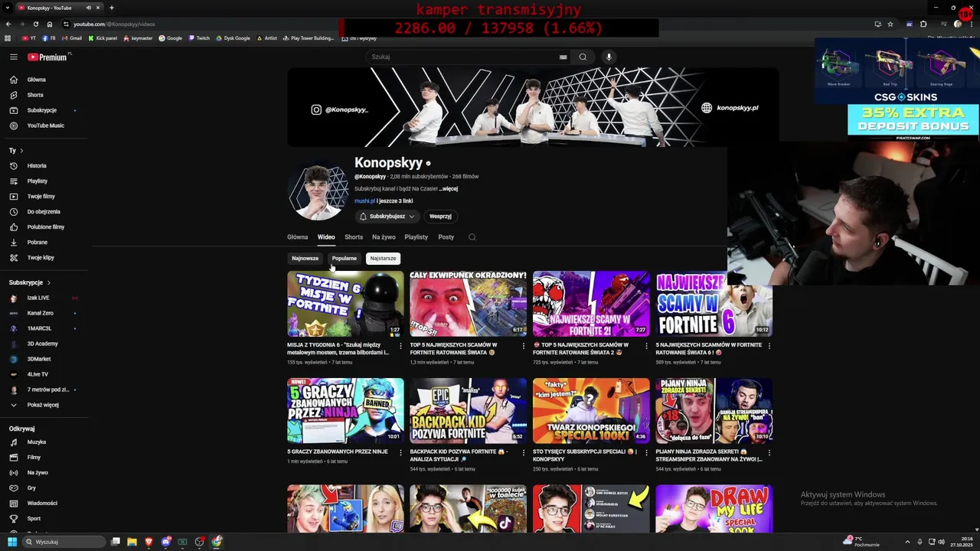
Task: Open 3D Academy subscription channel
Action: 42,344
